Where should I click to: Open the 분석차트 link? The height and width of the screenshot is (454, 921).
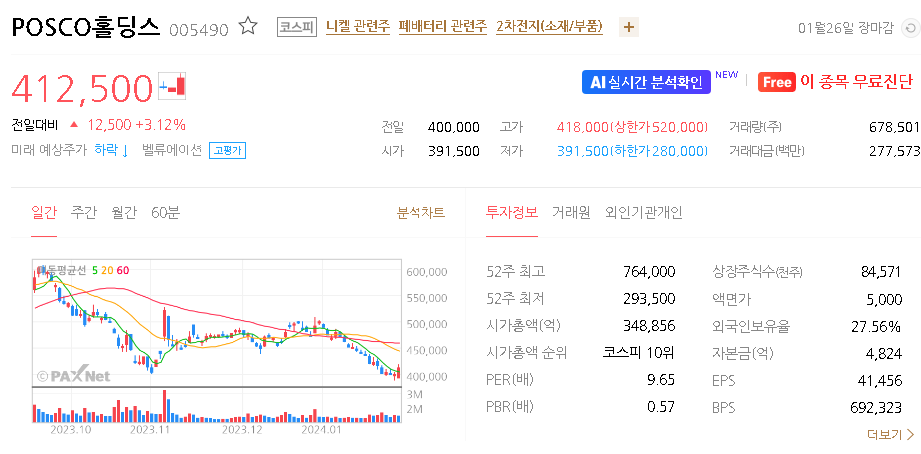coord(421,213)
